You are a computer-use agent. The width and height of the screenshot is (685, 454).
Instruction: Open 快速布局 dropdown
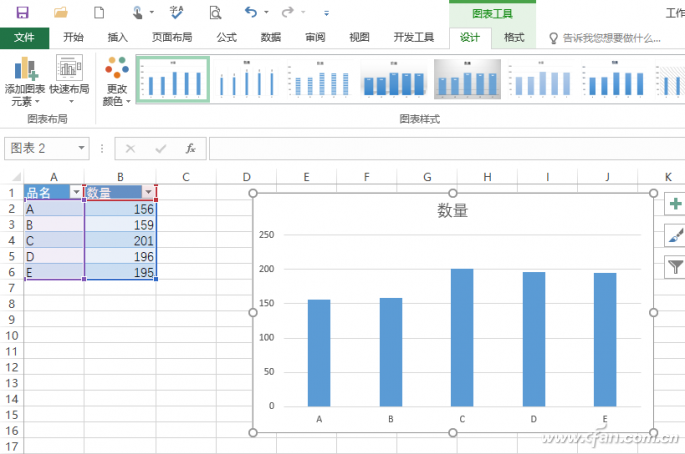tap(69, 82)
